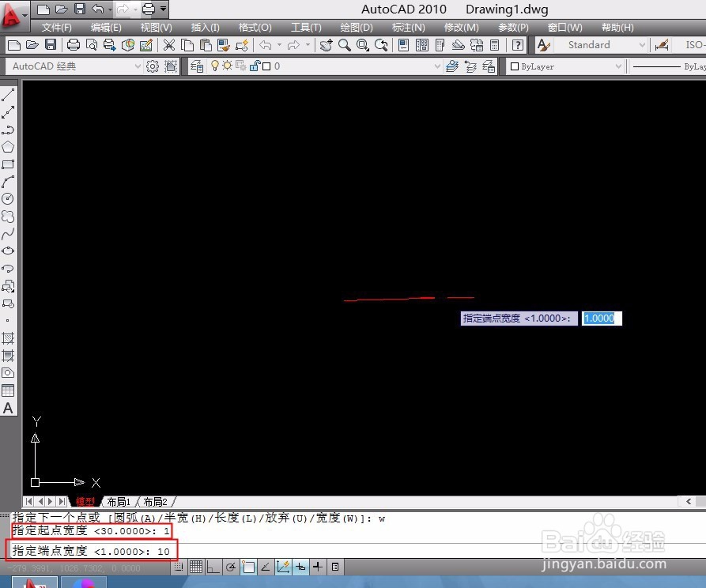The width and height of the screenshot is (706, 588).
Task: Click the command line 指定端点宽度 prompt
Action: click(x=90, y=551)
